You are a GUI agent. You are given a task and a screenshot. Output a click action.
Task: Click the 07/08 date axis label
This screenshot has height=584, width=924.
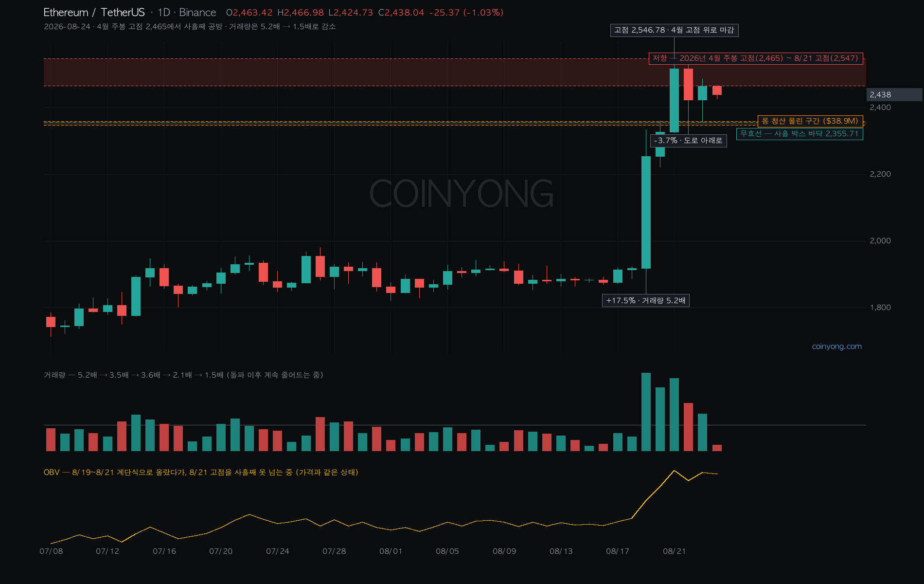[x=51, y=551]
